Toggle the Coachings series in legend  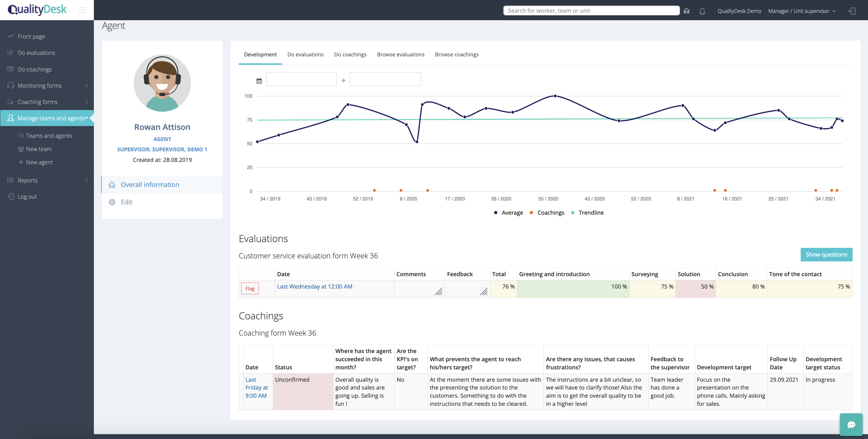tap(547, 213)
